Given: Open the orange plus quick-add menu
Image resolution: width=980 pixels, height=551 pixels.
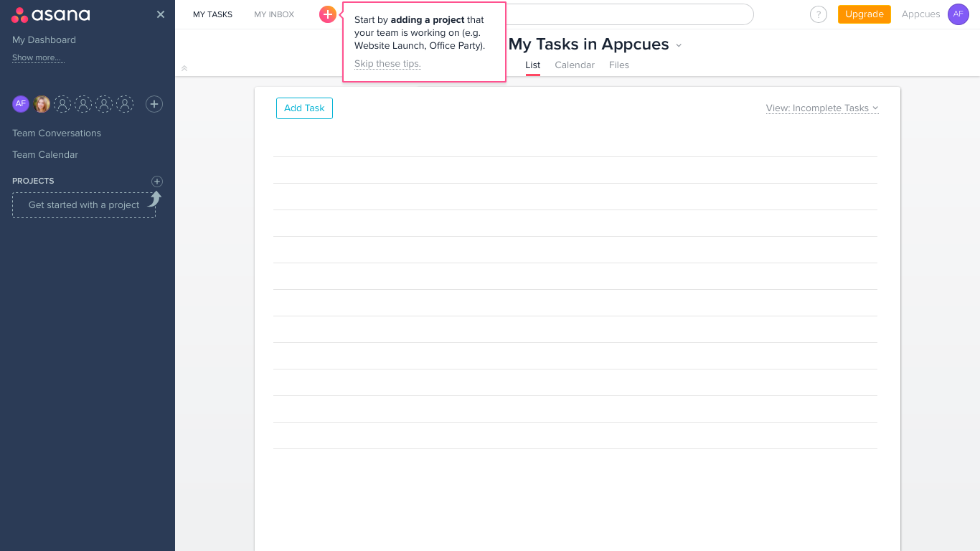Looking at the screenshot, I should point(328,14).
